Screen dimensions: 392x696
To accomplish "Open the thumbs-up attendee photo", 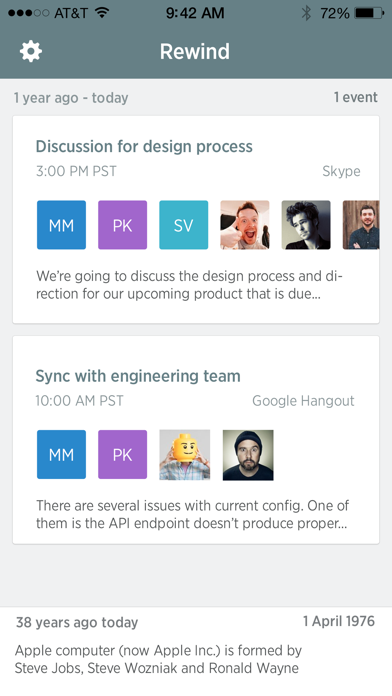I will tap(245, 225).
